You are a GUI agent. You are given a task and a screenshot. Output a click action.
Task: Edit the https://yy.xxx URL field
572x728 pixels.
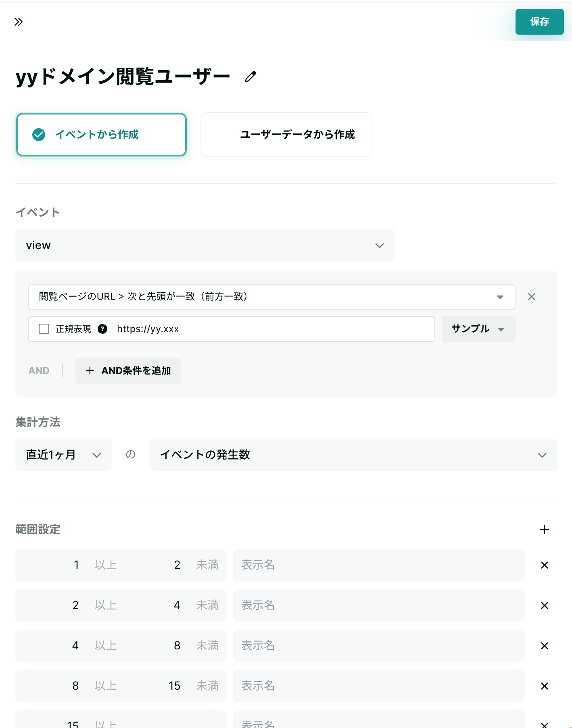272,329
